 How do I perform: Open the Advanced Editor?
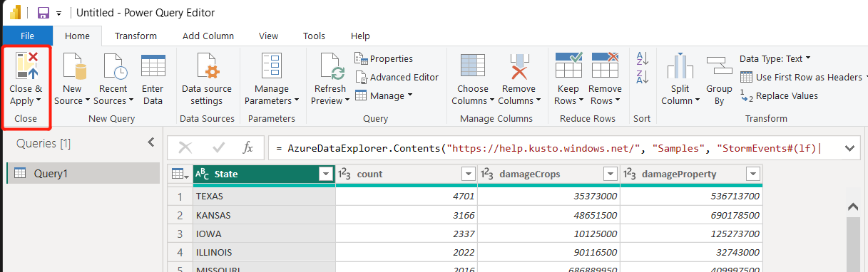pyautogui.click(x=397, y=77)
